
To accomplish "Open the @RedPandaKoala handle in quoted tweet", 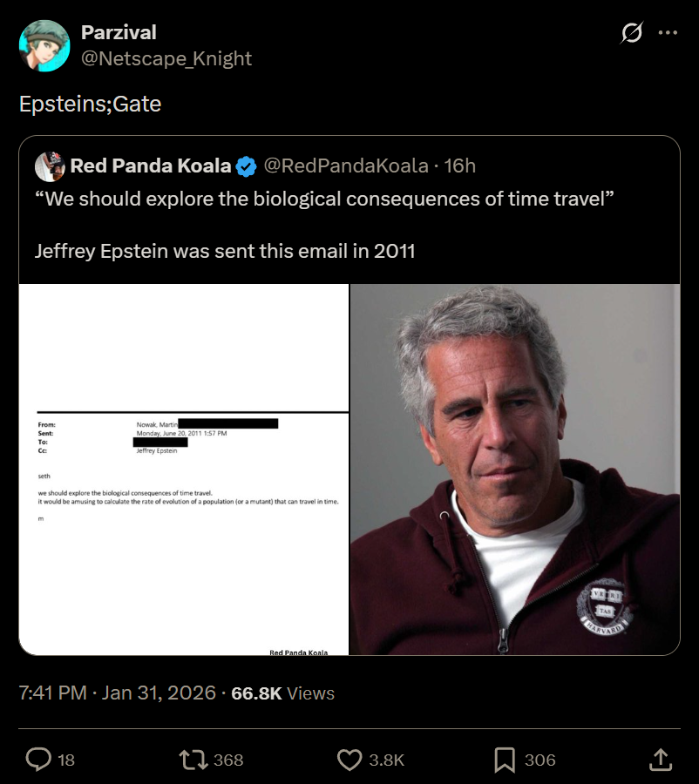I will click(x=346, y=166).
